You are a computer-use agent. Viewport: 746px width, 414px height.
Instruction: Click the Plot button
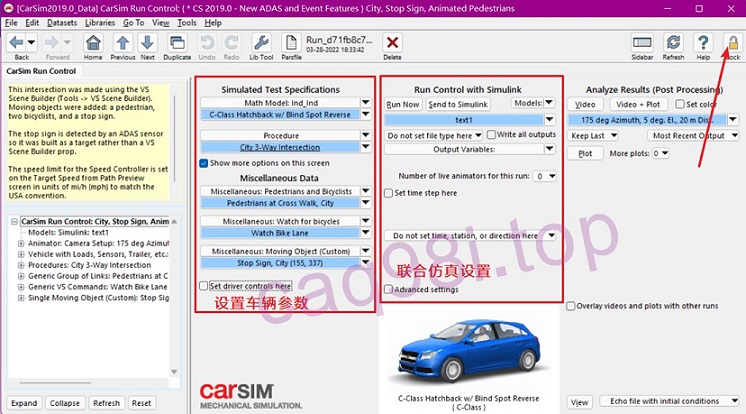click(585, 153)
